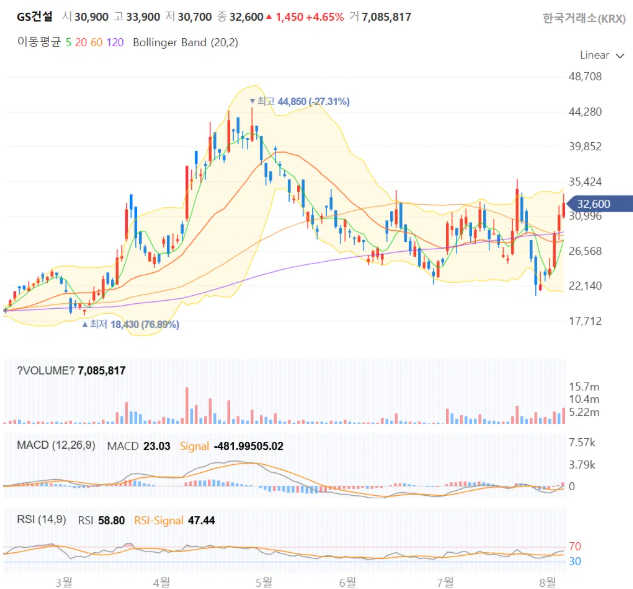Open the Linear scale dropdown
The height and width of the screenshot is (589, 633).
coord(602,55)
